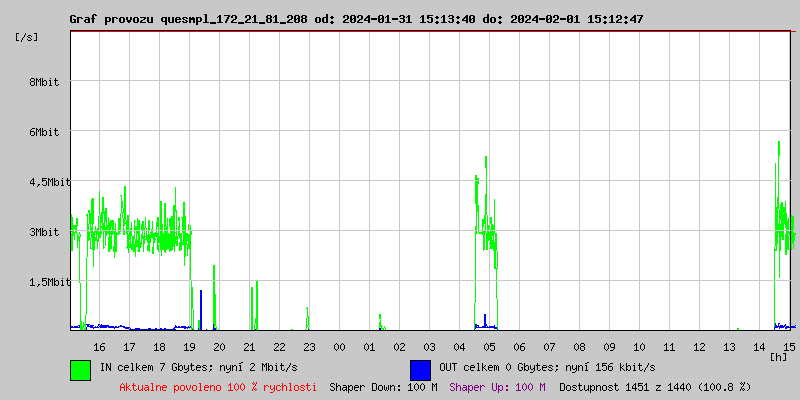Click the [h] hour unit label
Viewport: 800px width, 400px height.
point(778,356)
